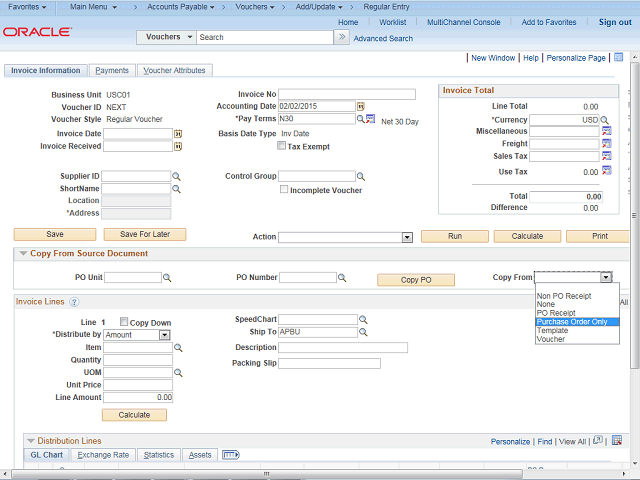Toggle the Copy Down checkbox
The image size is (640, 480).
(x=124, y=322)
